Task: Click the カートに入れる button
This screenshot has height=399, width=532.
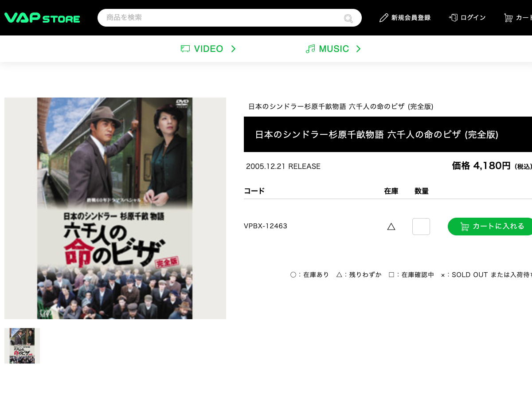Action: pyautogui.click(x=490, y=227)
